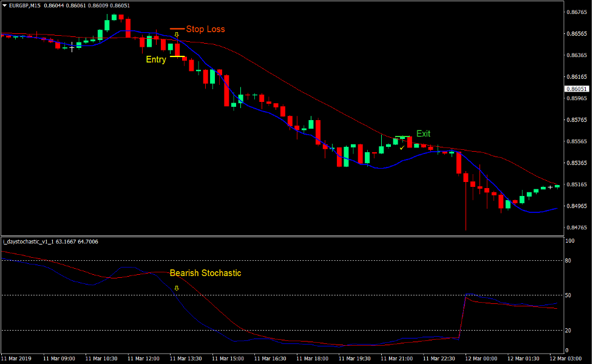The image size is (593, 364).
Task: Click the 11 Mar 19:30 time label
Action: (354, 359)
